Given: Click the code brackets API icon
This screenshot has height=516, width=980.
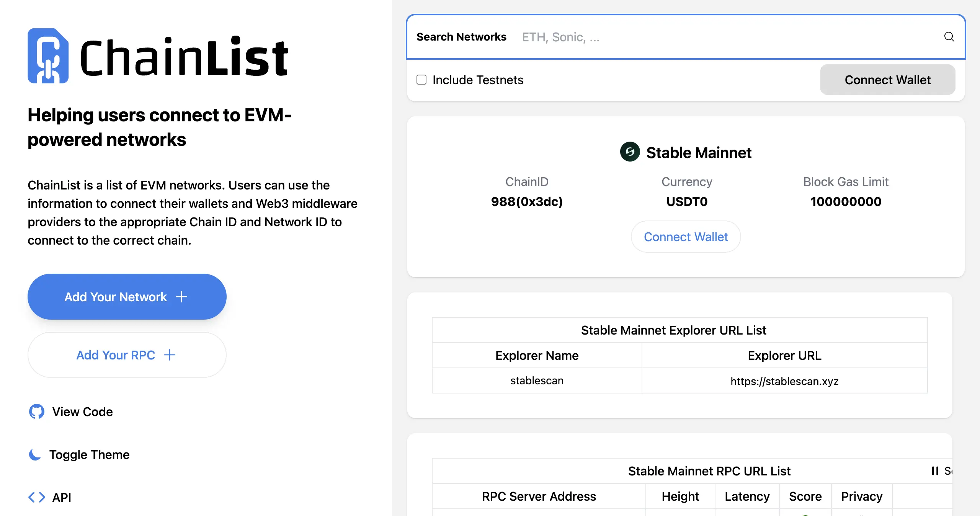Looking at the screenshot, I should tap(37, 497).
